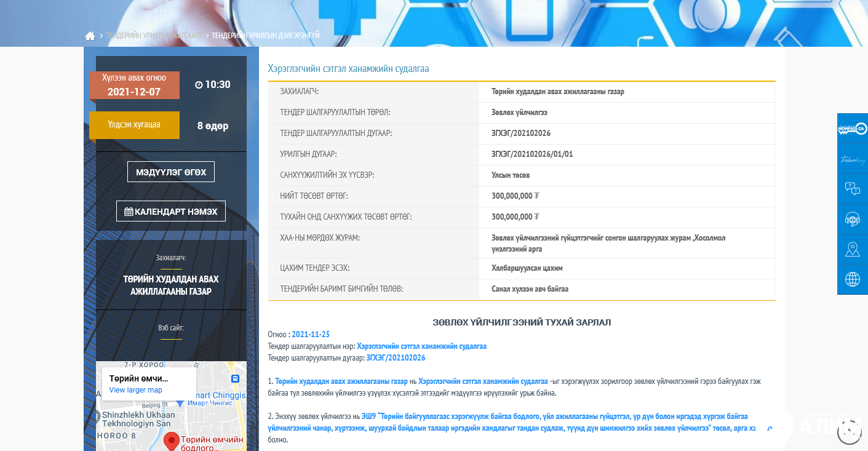Click the '8 өдөр' remaining time text
Image resolution: width=868 pixels, height=451 pixels.
click(x=213, y=126)
